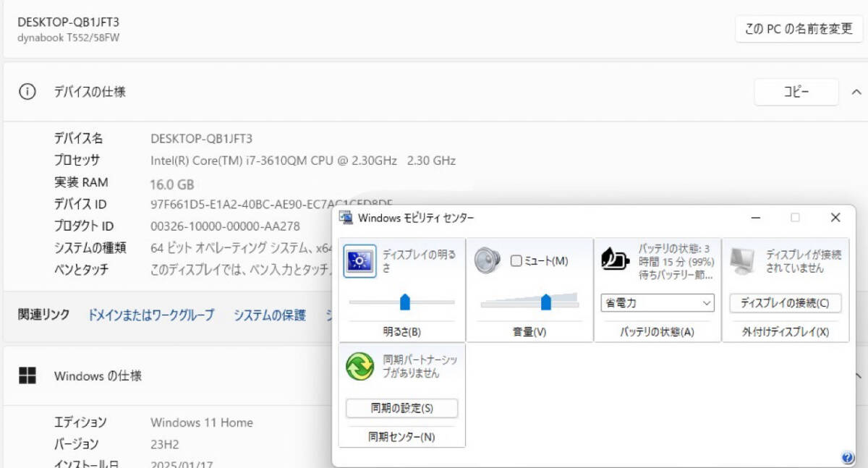
Task: Open the 省電力 power plan dropdown
Action: (658, 303)
